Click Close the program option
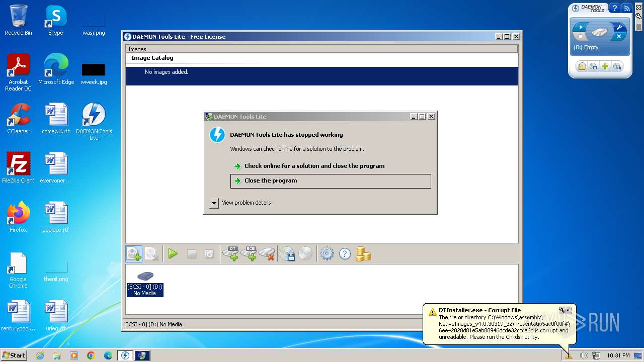 (331, 181)
